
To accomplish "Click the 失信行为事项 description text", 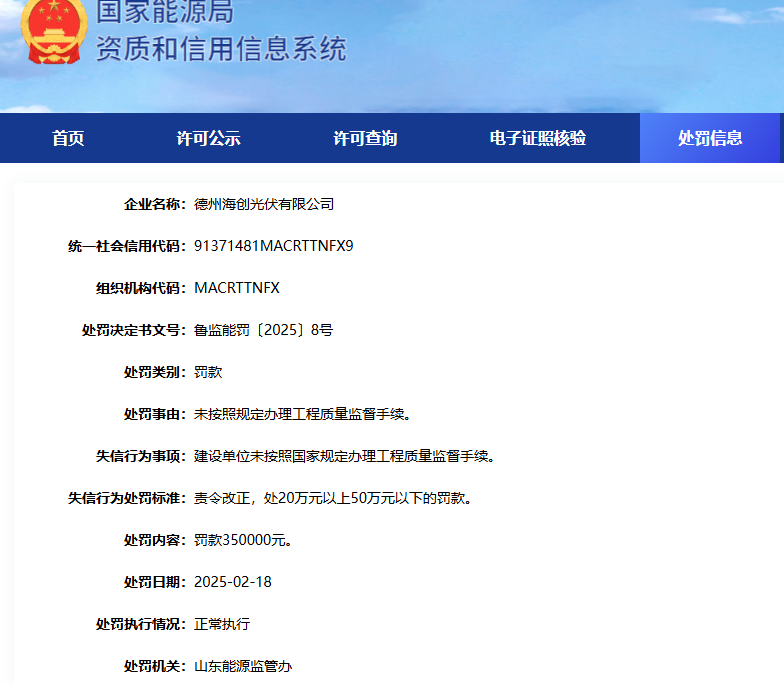I will coord(344,456).
